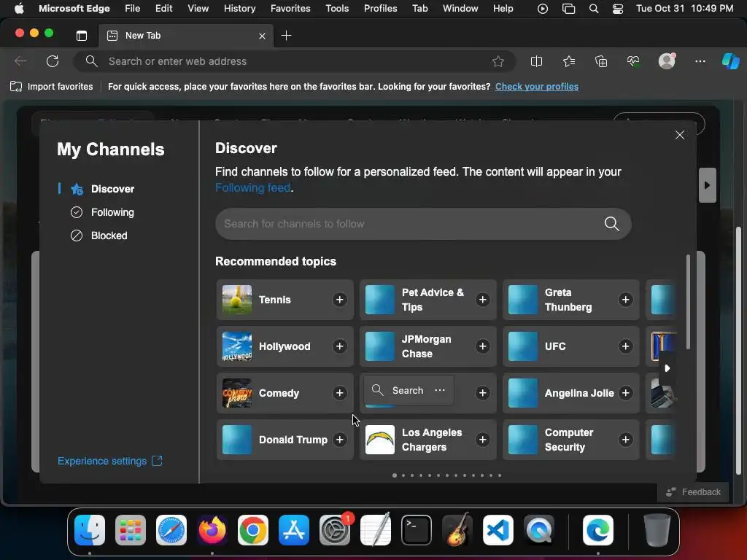This screenshot has width=747, height=560.
Task: Follow the Pet Advice & Tips topic
Action: [x=483, y=300]
